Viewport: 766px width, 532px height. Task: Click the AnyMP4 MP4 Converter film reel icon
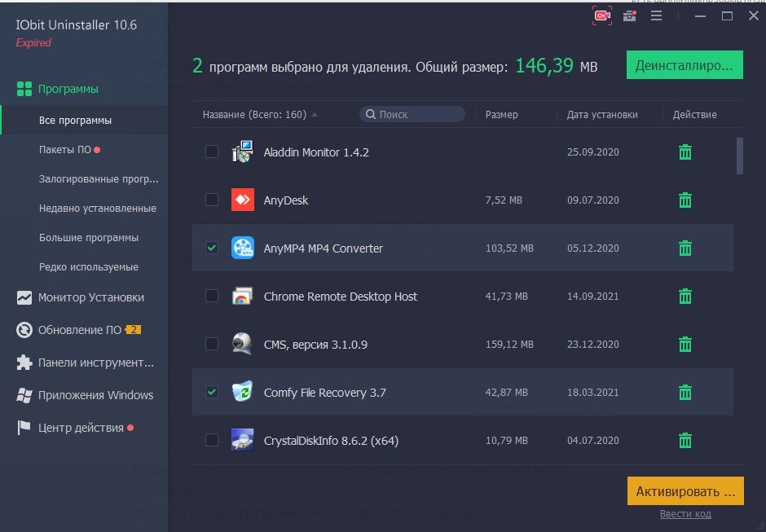pos(242,248)
